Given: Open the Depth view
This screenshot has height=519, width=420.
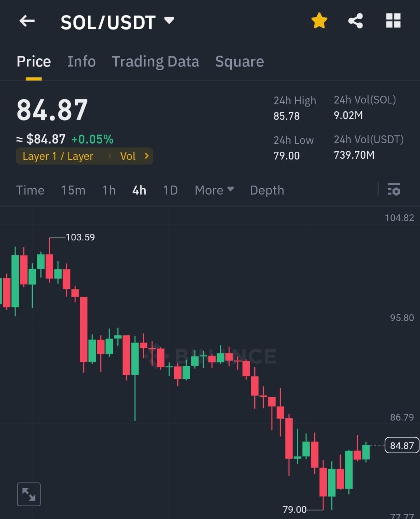Looking at the screenshot, I should [267, 190].
